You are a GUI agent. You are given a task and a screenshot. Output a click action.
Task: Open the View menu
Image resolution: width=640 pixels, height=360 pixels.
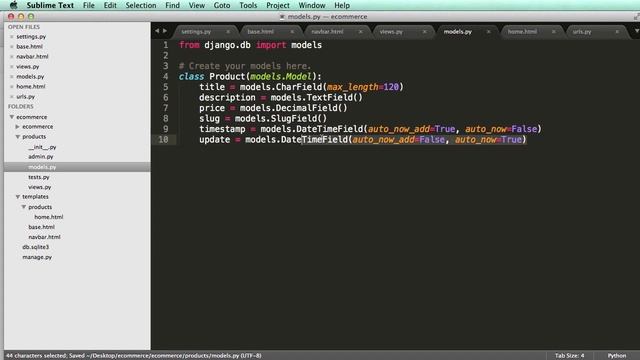(x=197, y=5)
